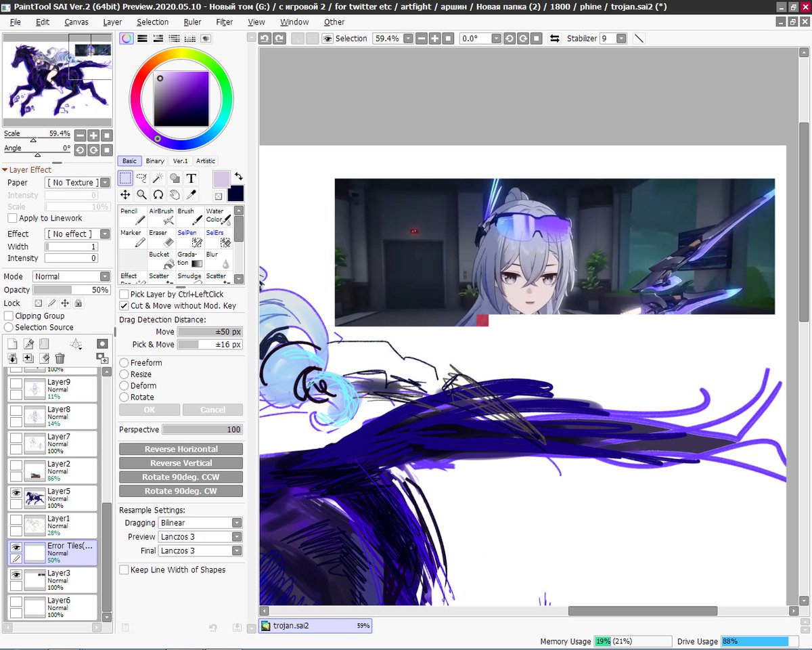Image resolution: width=812 pixels, height=650 pixels.
Task: Toggle Apply to Linework checkbox
Action: [x=12, y=218]
